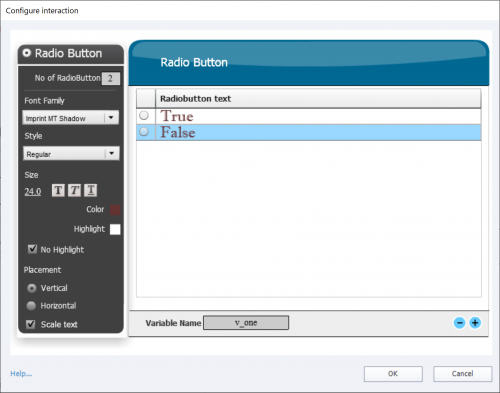The image size is (500, 393).
Task: Click the Radio Button header icon
Action: point(27,53)
